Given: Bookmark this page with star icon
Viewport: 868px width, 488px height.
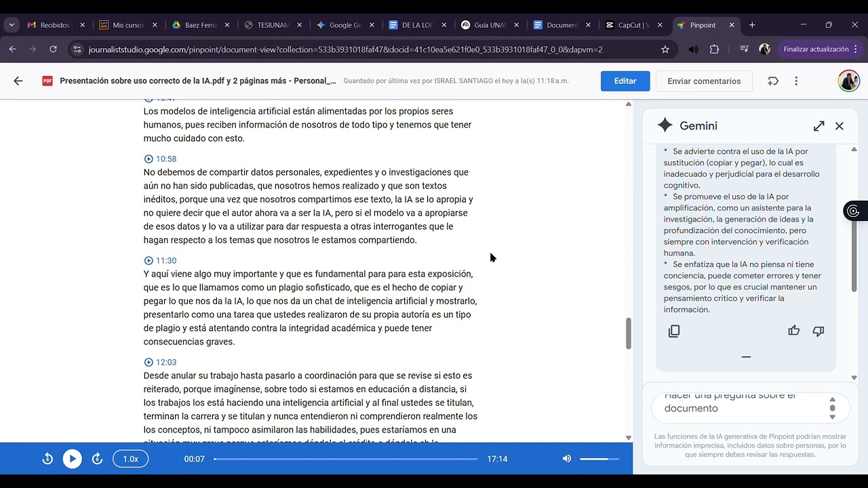Looking at the screenshot, I should (665, 49).
